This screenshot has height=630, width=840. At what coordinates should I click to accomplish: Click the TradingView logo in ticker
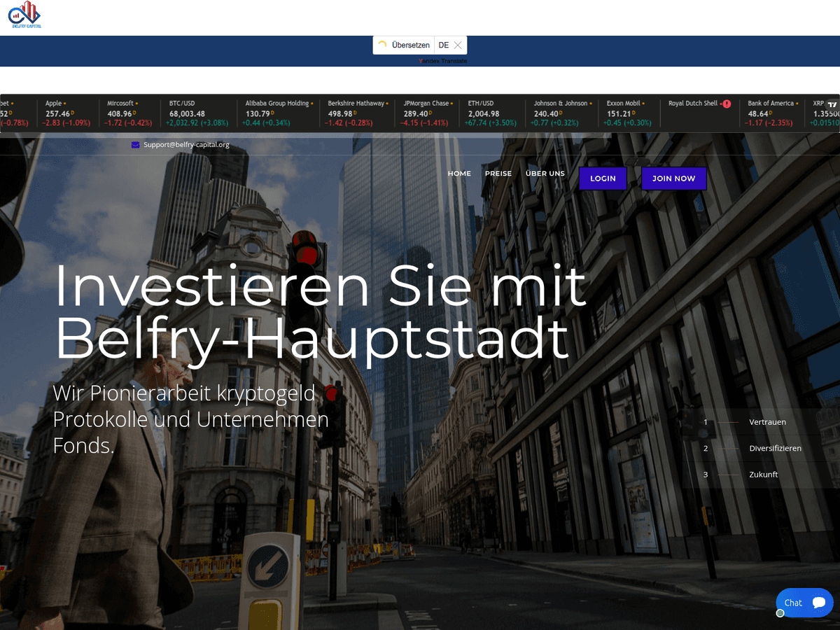tap(832, 104)
